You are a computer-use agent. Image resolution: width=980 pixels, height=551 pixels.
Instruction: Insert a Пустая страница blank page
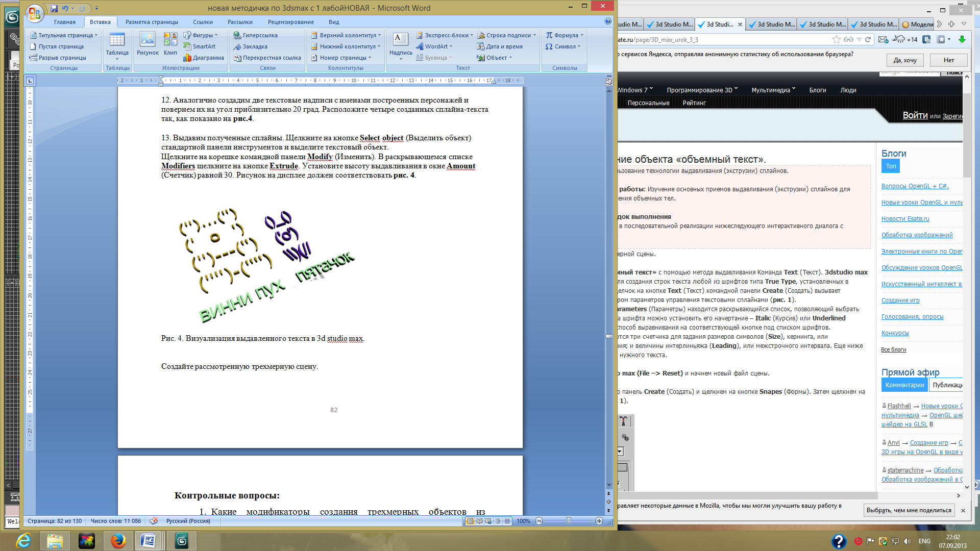[x=57, y=46]
